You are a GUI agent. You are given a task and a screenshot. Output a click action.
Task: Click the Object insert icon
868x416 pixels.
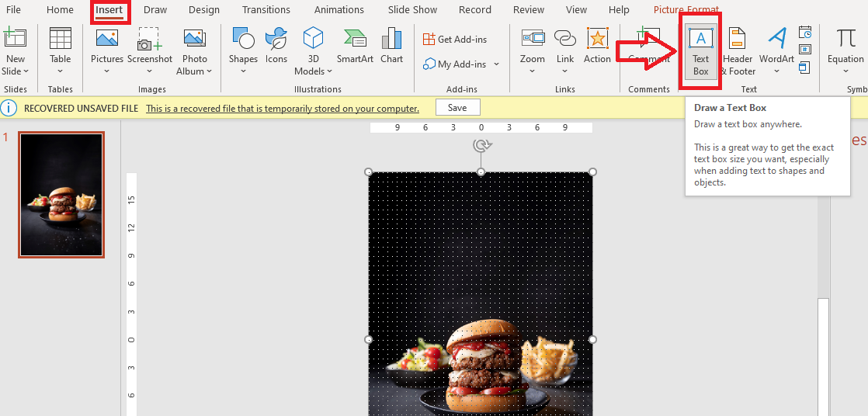[x=805, y=67]
